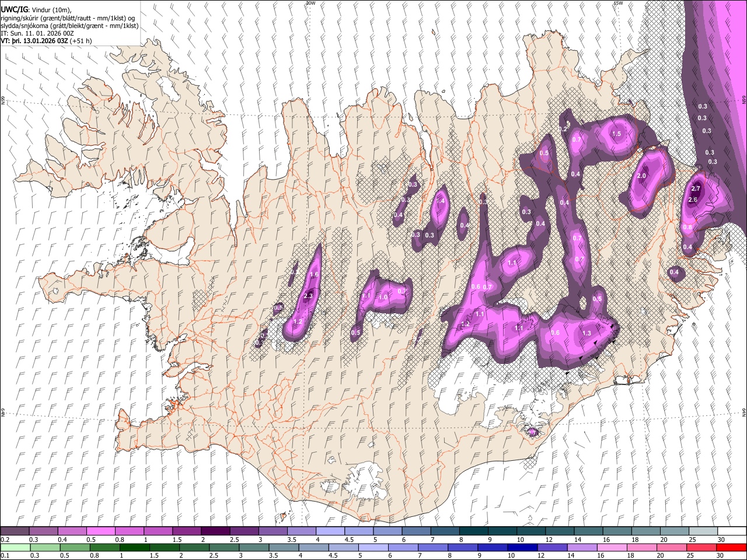This screenshot has width=747, height=560.
Task: Click the upper legend swatch starting at 0.3
Action: coord(43,531)
